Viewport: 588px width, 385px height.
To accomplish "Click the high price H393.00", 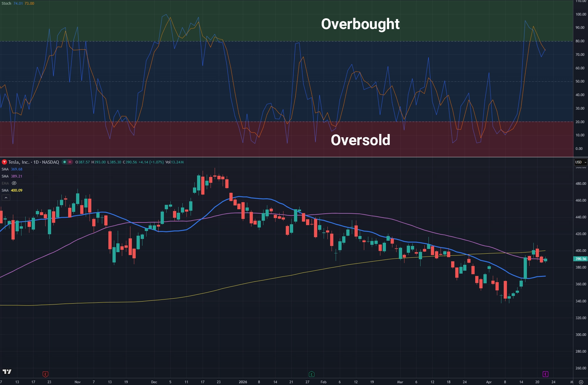I will [x=98, y=162].
